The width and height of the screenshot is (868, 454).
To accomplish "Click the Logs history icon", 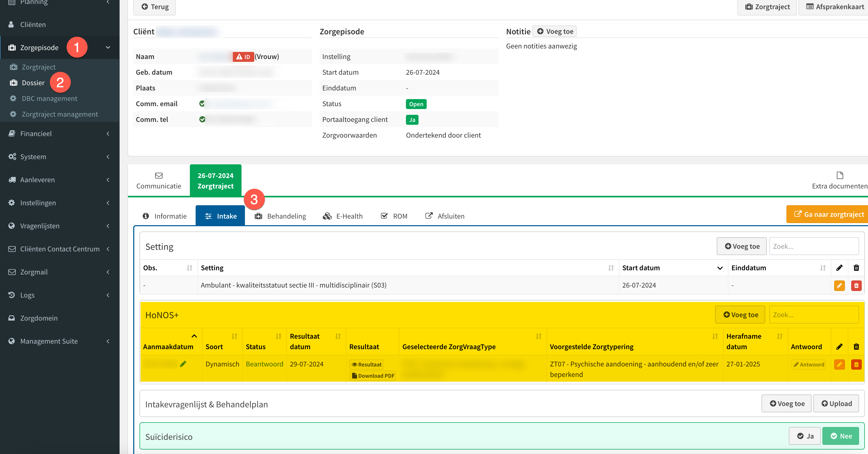I will click(x=12, y=295).
